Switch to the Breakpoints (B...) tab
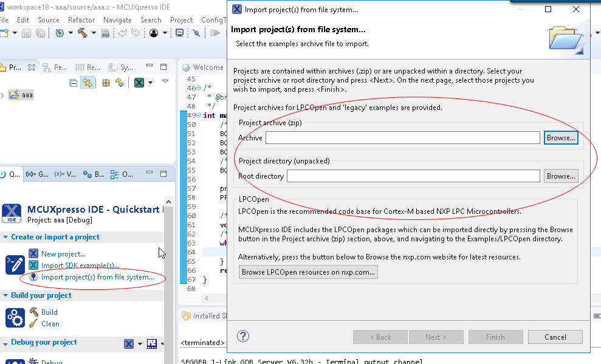Viewport: 601px width, 364px height. [94, 174]
